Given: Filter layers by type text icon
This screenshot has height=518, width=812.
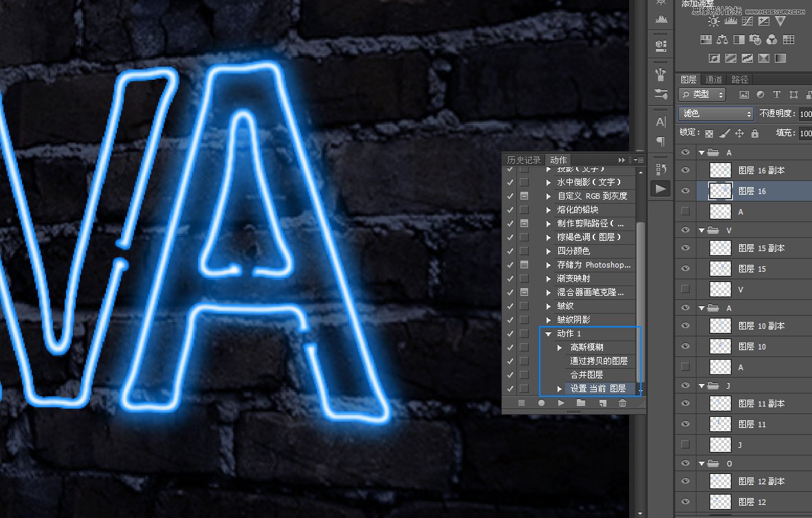Looking at the screenshot, I should [x=777, y=94].
